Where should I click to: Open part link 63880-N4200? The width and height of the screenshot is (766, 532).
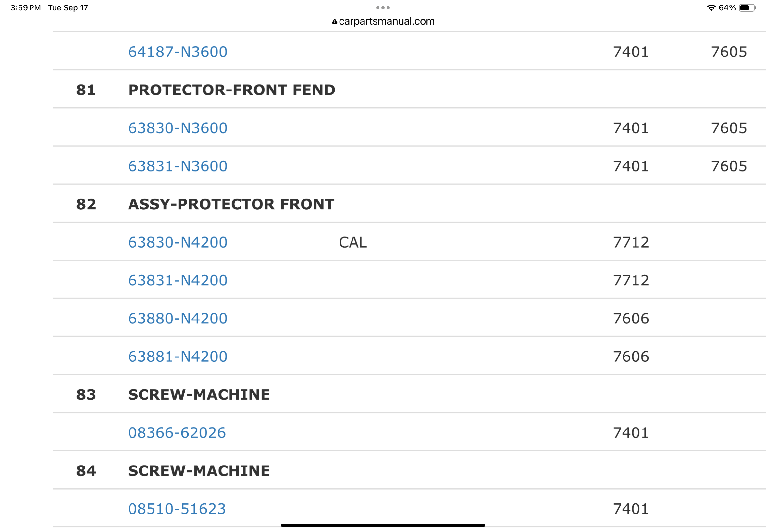coord(178,318)
